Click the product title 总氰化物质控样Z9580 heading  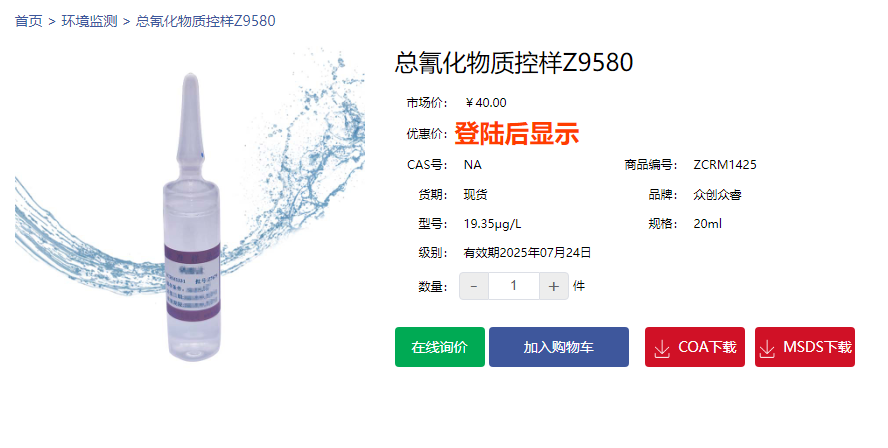[x=514, y=62]
